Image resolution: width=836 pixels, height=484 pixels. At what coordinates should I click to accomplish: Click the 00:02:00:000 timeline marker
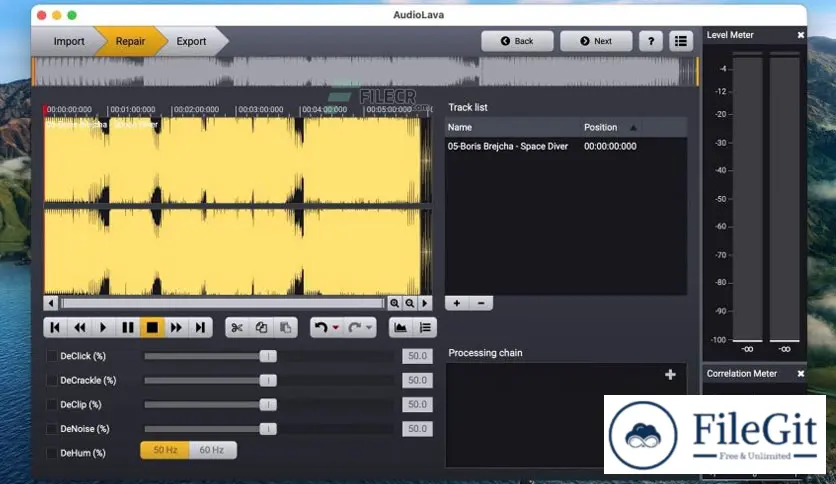click(x=196, y=109)
